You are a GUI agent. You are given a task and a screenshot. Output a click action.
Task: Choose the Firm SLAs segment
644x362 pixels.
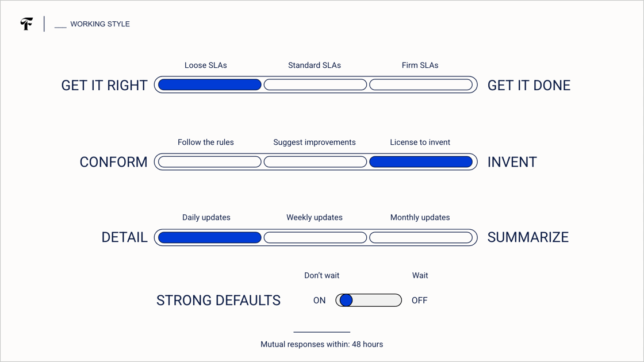tap(421, 84)
